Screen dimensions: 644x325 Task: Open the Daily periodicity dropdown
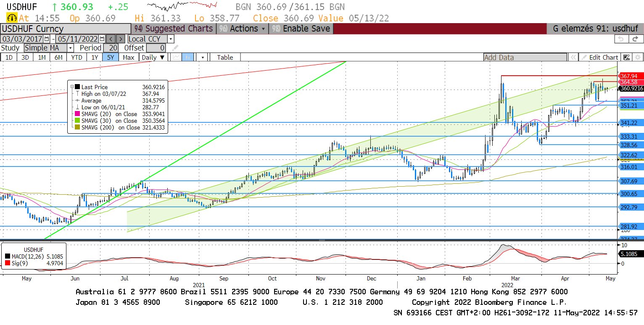tap(153, 57)
